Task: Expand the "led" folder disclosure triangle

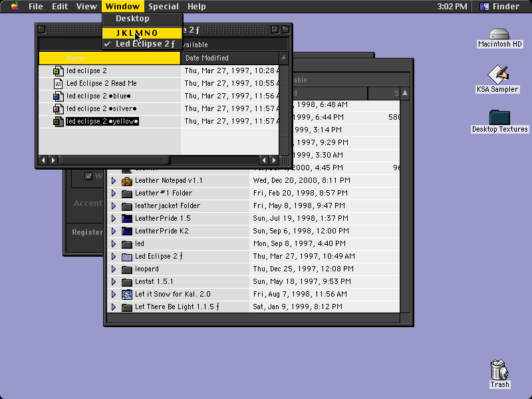Action: click(114, 243)
